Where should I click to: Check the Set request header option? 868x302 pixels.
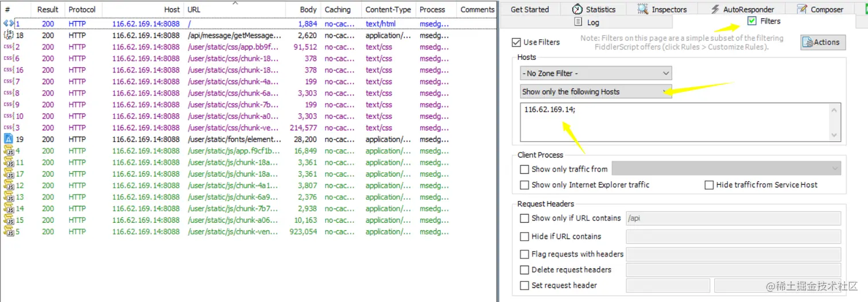tap(524, 285)
